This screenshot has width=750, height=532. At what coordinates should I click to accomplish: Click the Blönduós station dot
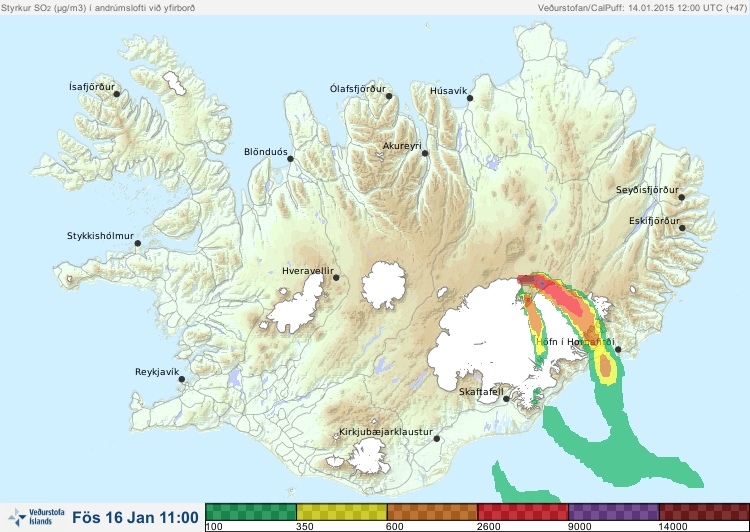tap(290, 158)
